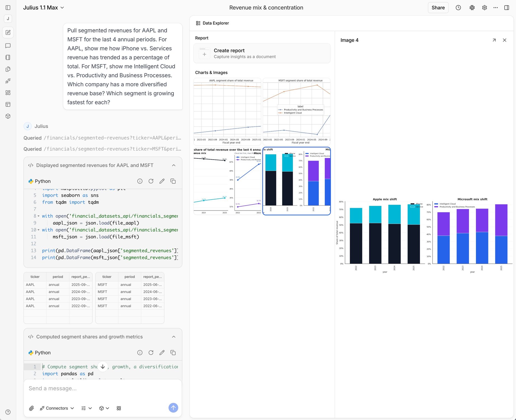The height and width of the screenshot is (420, 516).
Task: Collapse the Displayed segmented revenues code block
Action: [173, 165]
